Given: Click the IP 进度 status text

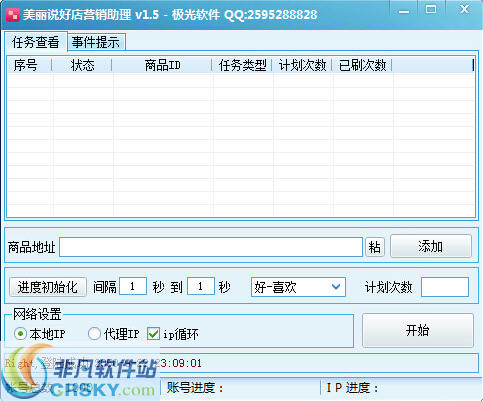Looking at the screenshot, I should coord(352,388).
